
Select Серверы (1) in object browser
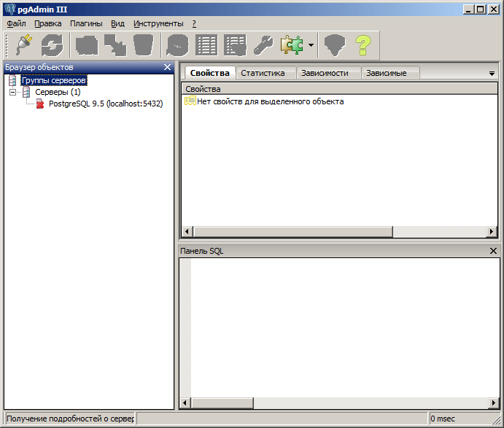(58, 92)
